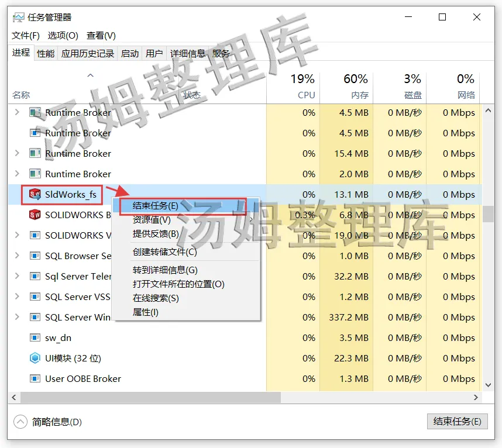Expand the SQL Server Win group
This screenshot has height=448, width=502.
coord(18,317)
